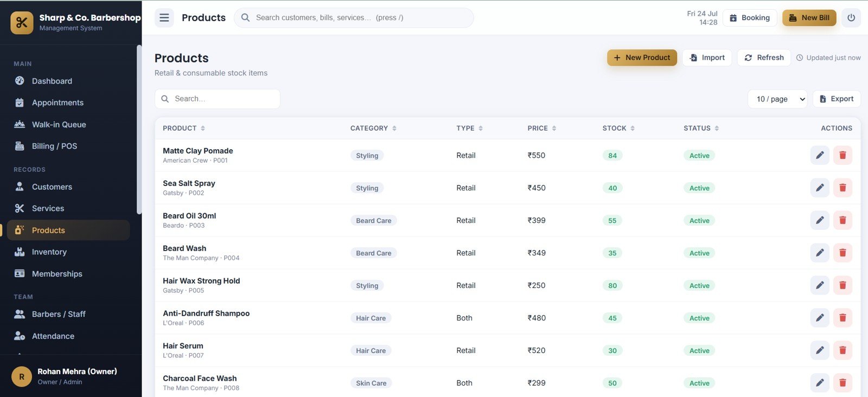Click Active status of Anti-Dandruff Shampoo
This screenshot has height=397, width=868.
(x=699, y=318)
